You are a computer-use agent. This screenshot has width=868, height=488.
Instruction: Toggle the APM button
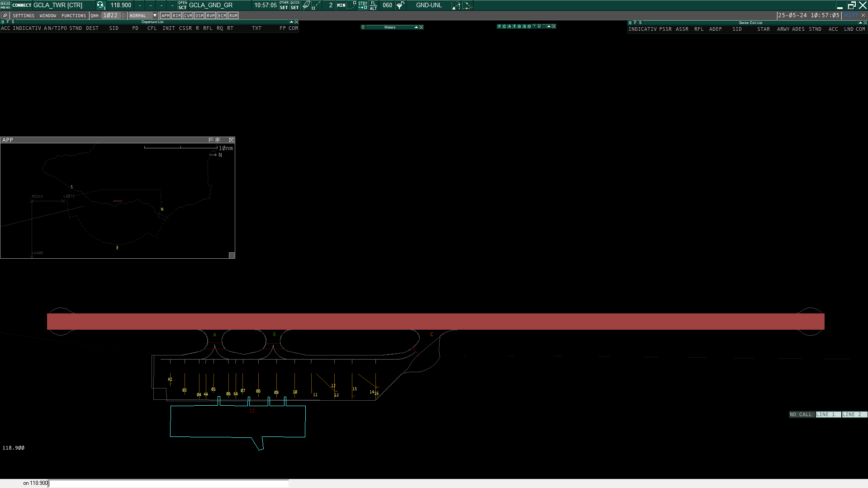(x=166, y=15)
